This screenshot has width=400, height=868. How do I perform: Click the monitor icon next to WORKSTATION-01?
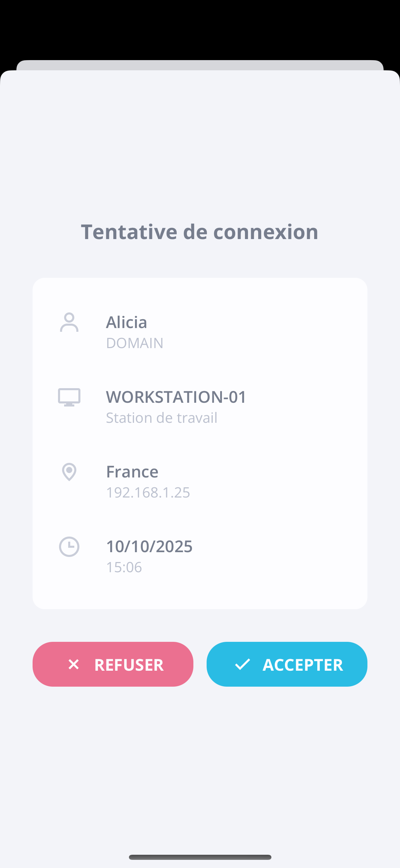69,397
